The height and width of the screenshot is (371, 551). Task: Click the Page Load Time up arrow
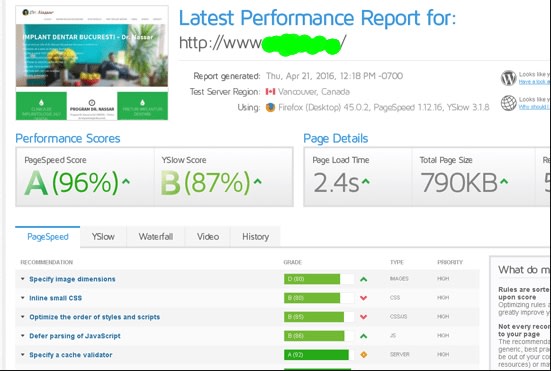pos(365,181)
